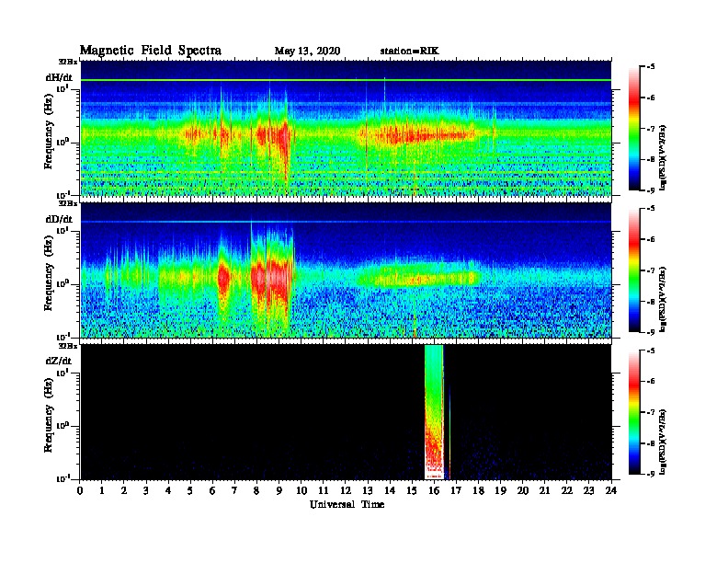Click the dD/dt panel color scale bar
The image size is (728, 563).
click(633, 270)
